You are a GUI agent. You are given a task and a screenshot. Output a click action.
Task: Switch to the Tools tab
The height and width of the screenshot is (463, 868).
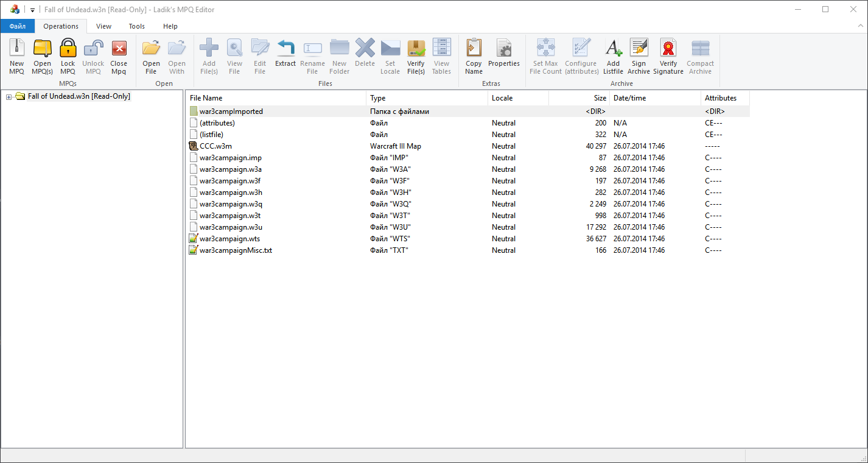tap(137, 26)
